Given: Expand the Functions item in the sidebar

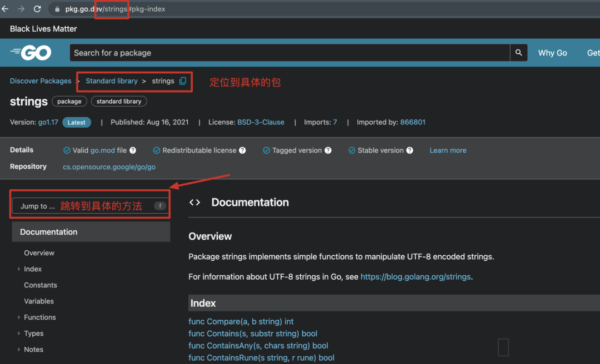Looking at the screenshot, I should click(19, 317).
